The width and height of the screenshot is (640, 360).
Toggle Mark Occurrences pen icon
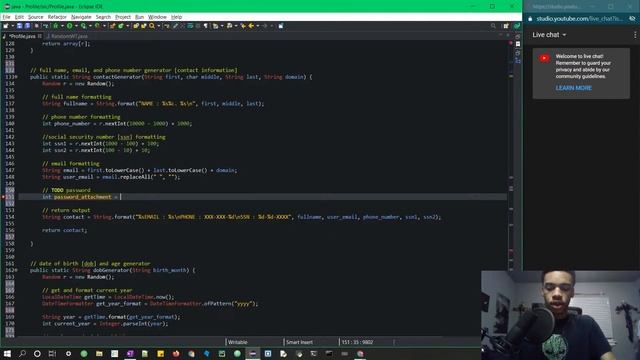pos(176,26)
